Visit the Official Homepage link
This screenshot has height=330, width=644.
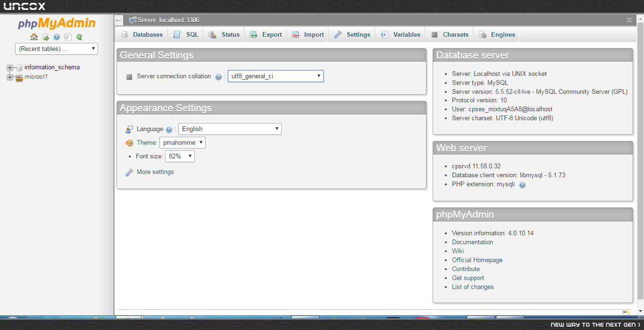coord(477,260)
